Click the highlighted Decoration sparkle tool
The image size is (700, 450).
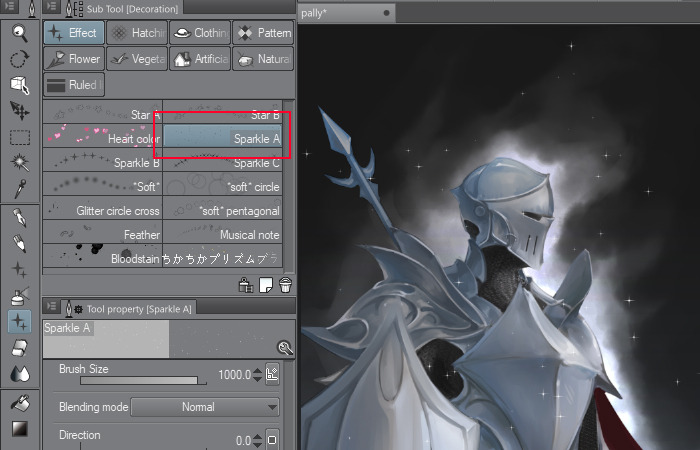(20, 321)
